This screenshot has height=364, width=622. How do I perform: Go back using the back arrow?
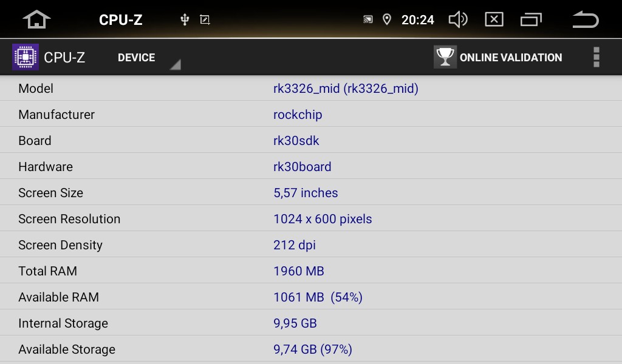[x=586, y=19]
